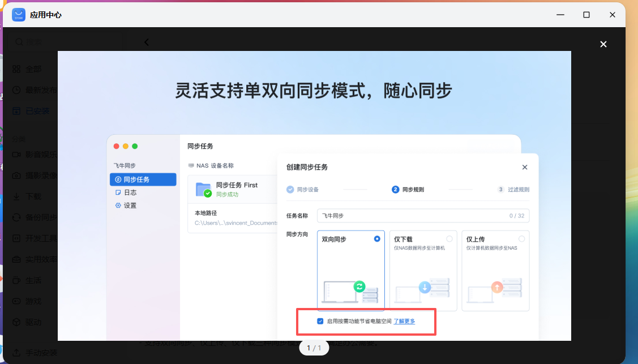Click step 2 同步规则
638x364 pixels.
(x=408, y=190)
